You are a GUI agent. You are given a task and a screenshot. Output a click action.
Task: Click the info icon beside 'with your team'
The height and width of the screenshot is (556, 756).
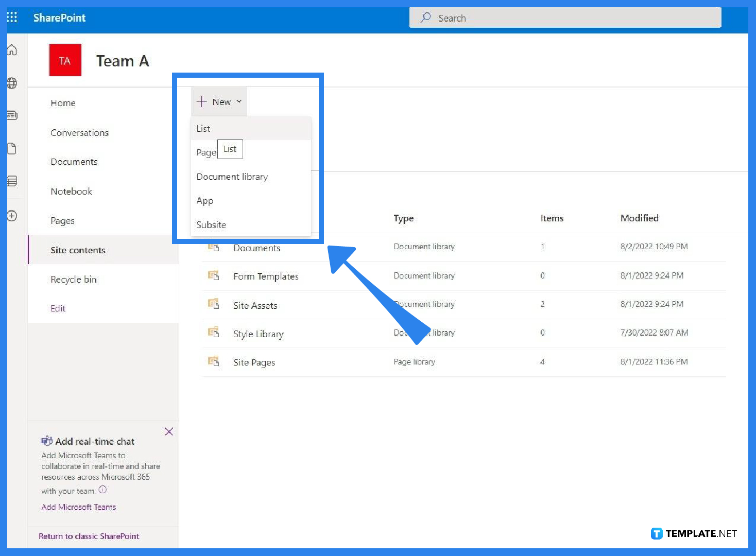point(102,490)
